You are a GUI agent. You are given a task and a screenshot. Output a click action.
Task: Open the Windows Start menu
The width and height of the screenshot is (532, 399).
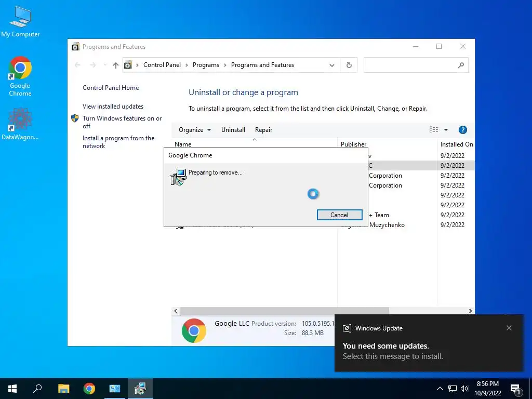click(x=12, y=389)
